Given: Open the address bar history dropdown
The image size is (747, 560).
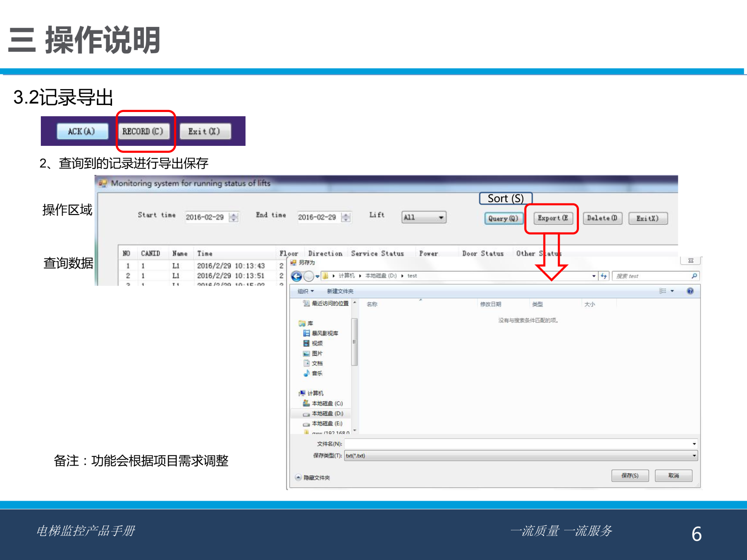Looking at the screenshot, I should pyautogui.click(x=594, y=276).
